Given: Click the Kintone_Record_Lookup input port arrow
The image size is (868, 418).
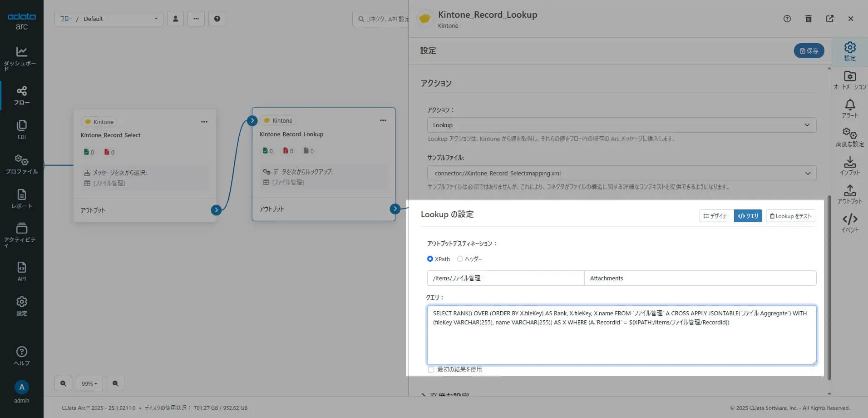Looking at the screenshot, I should click(252, 121).
